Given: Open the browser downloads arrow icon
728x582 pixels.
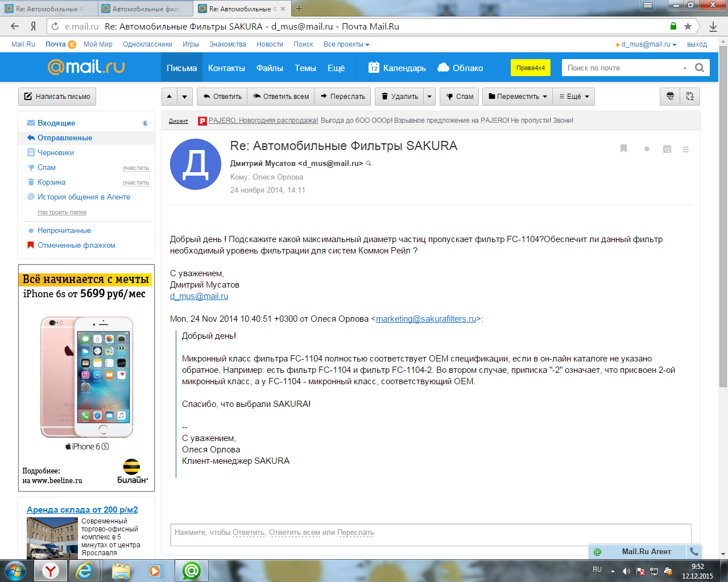Looking at the screenshot, I should point(713,26).
